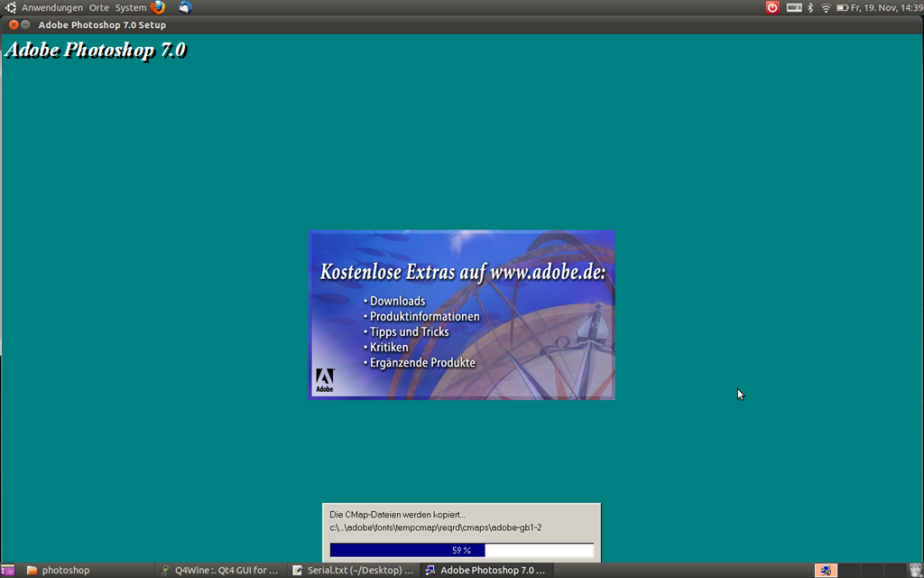Click the show desktop icon bottom-left
Viewport: 924px width, 578px height.
pos(8,570)
